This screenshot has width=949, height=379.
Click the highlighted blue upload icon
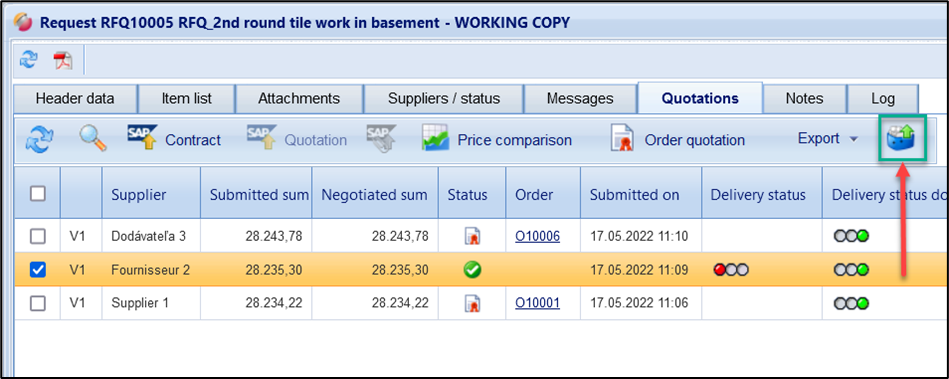click(x=901, y=140)
